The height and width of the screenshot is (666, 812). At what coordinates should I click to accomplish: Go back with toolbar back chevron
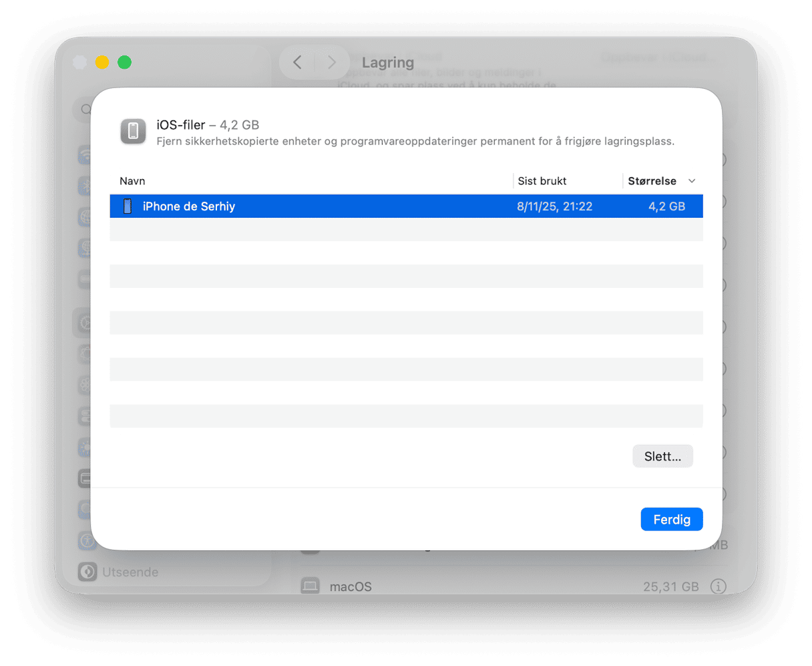coord(297,63)
